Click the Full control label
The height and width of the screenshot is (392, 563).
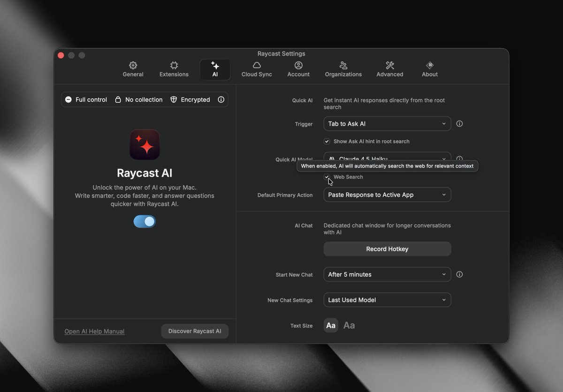91,99
